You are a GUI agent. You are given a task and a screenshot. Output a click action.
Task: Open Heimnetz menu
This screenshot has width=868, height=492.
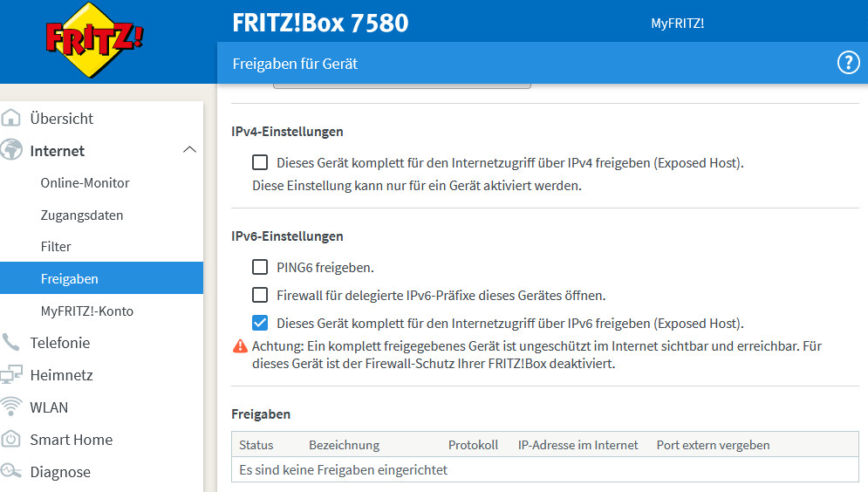pos(61,375)
